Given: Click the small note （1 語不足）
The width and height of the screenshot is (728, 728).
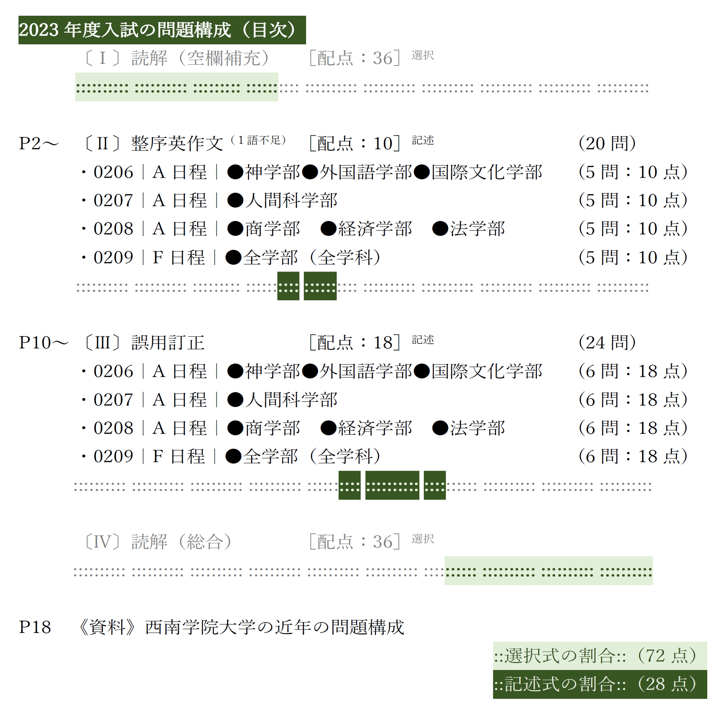Looking at the screenshot, I should (258, 140).
